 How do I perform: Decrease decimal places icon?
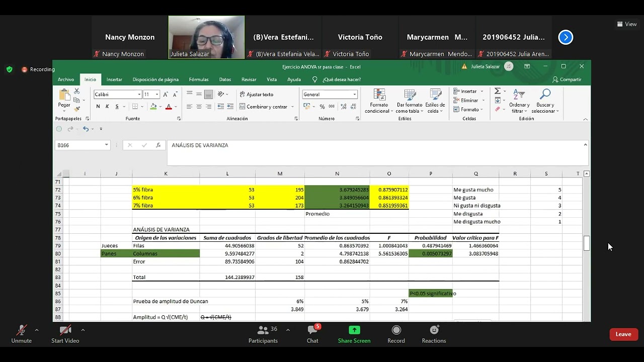[x=354, y=107]
